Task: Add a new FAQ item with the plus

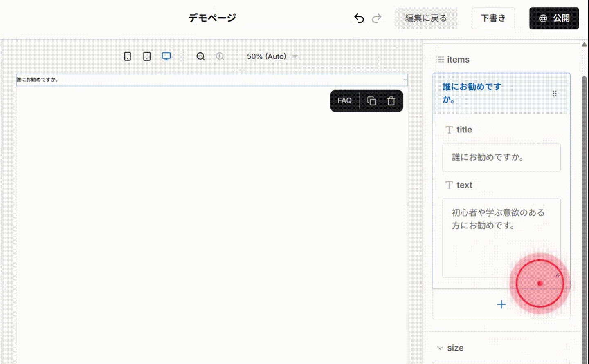Action: coord(501,304)
